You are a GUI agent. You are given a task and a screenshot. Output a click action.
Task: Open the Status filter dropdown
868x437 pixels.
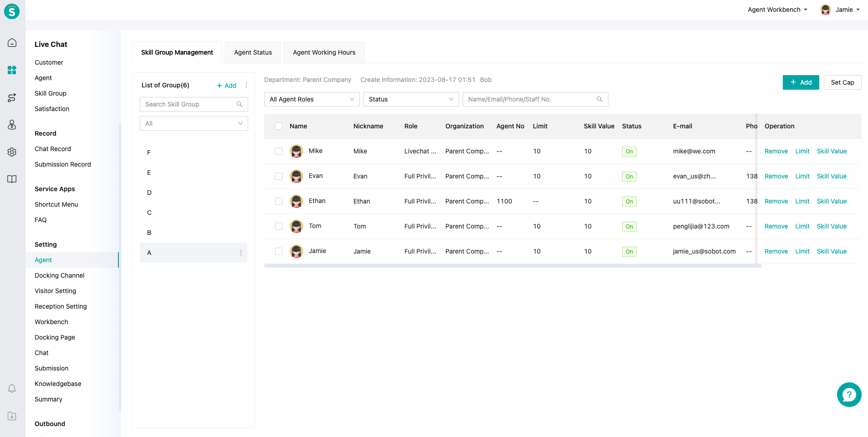point(411,99)
